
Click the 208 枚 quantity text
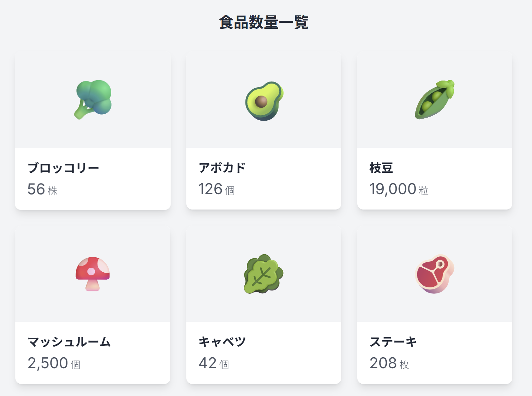point(389,363)
